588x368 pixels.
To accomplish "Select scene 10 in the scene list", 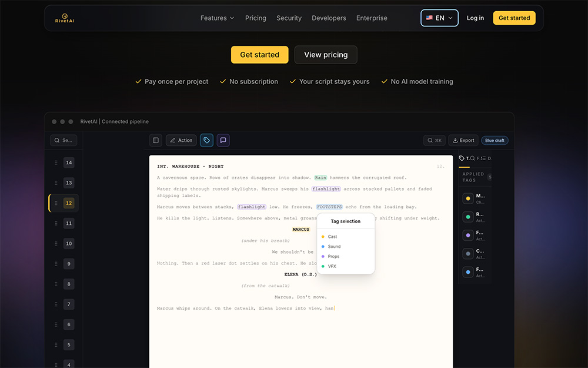I will [x=69, y=244].
